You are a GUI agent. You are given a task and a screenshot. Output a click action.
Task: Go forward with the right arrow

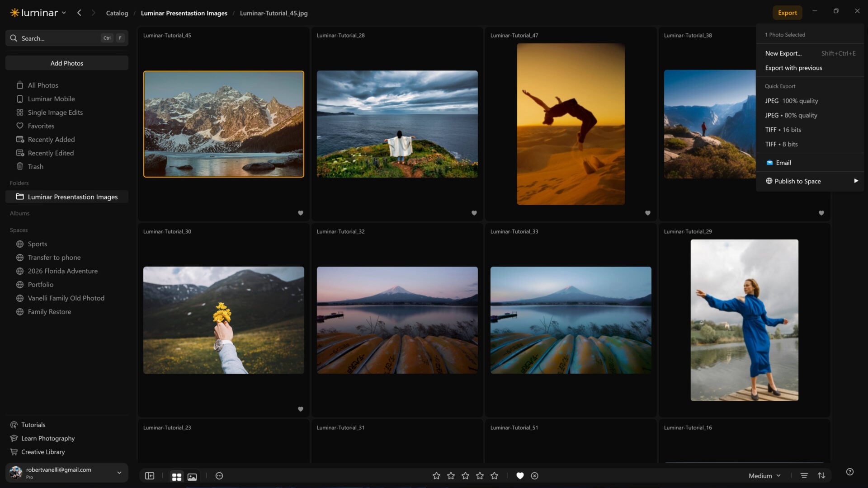pyautogui.click(x=93, y=13)
